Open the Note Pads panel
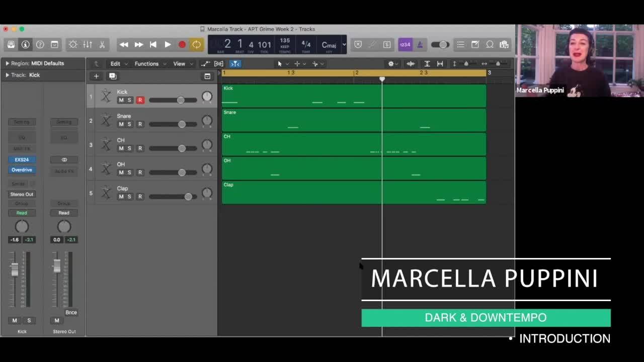 [475, 44]
